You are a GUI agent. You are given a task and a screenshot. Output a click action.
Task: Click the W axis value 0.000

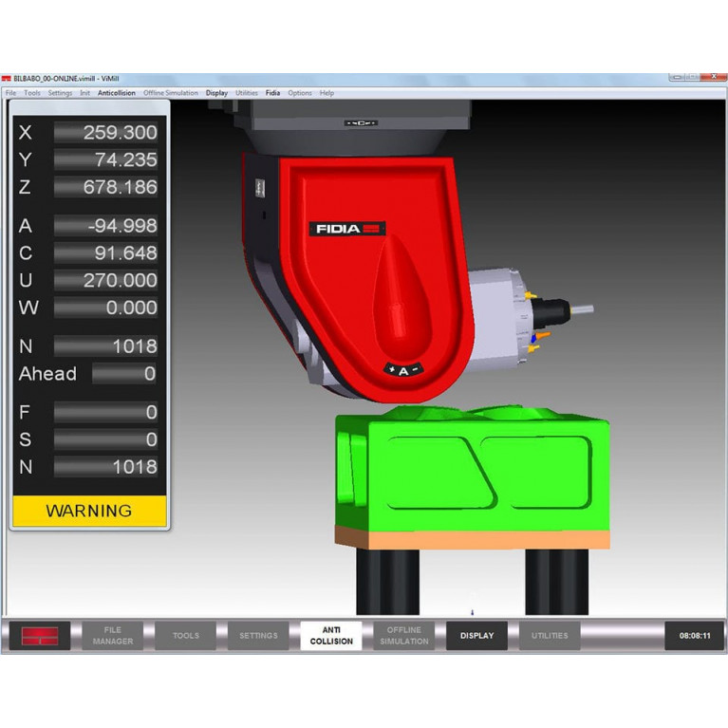coord(106,308)
